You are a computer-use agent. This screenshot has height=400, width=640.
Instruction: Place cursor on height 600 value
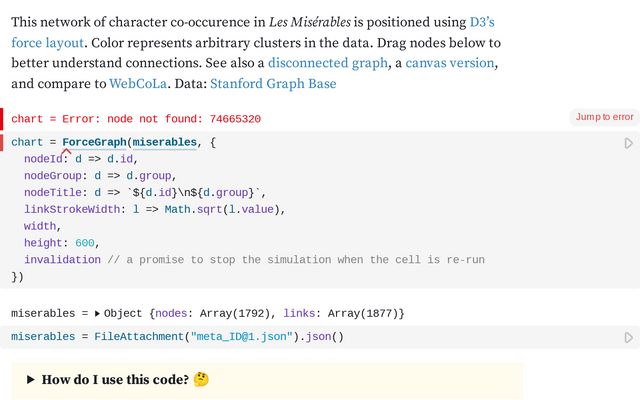coord(86,243)
